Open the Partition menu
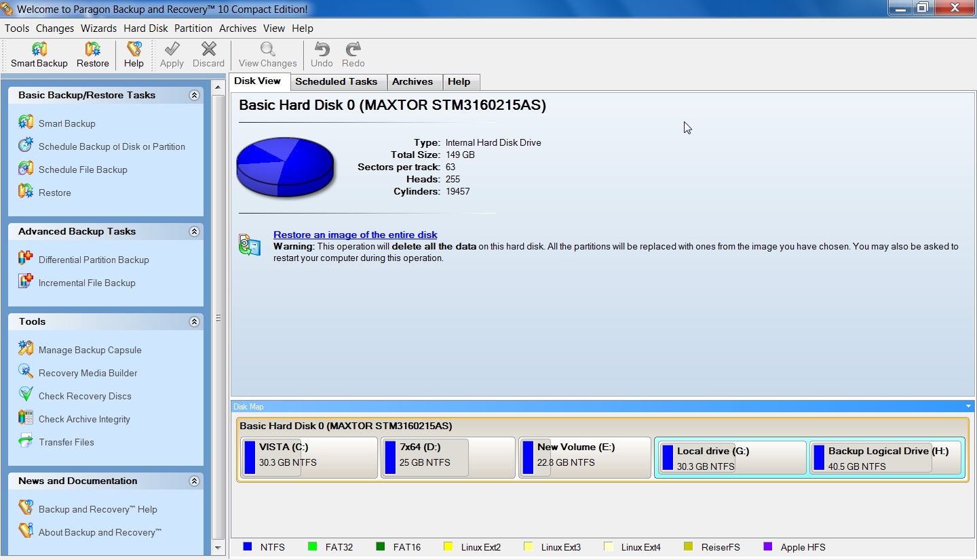This screenshot has width=977, height=560. tap(193, 28)
